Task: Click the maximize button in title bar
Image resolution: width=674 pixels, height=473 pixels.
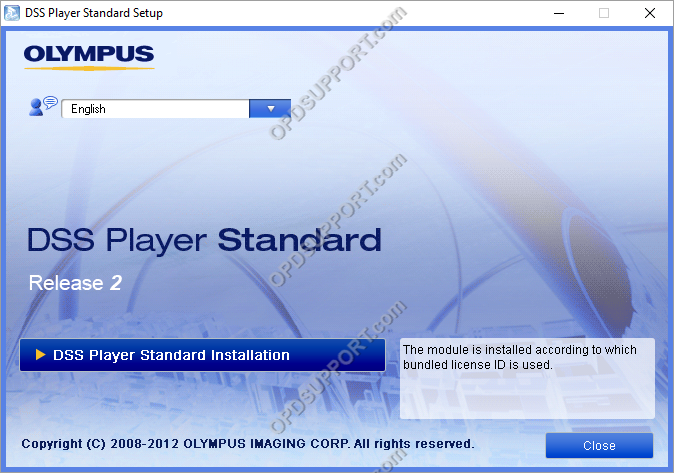Action: (x=604, y=13)
